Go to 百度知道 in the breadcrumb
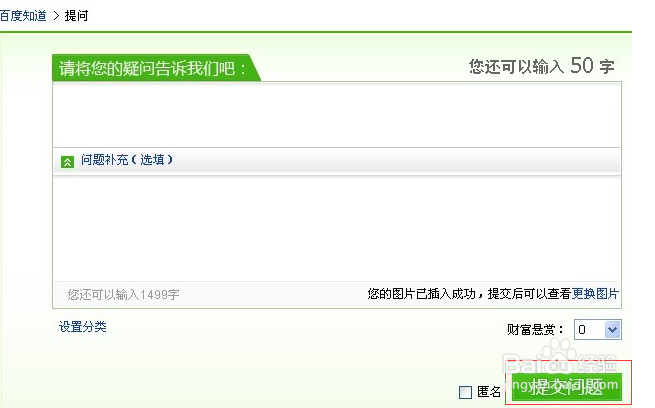Screen dimensions: 655x408 [x=23, y=16]
